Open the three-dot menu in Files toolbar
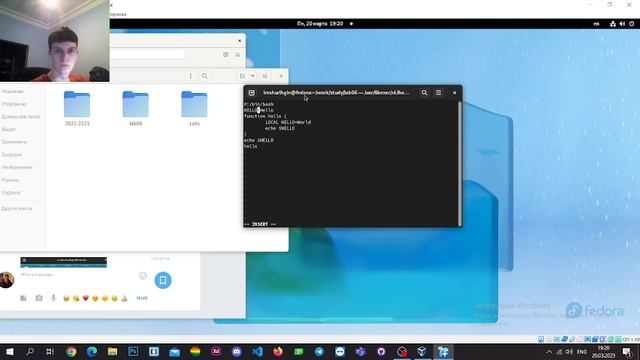 [x=190, y=76]
